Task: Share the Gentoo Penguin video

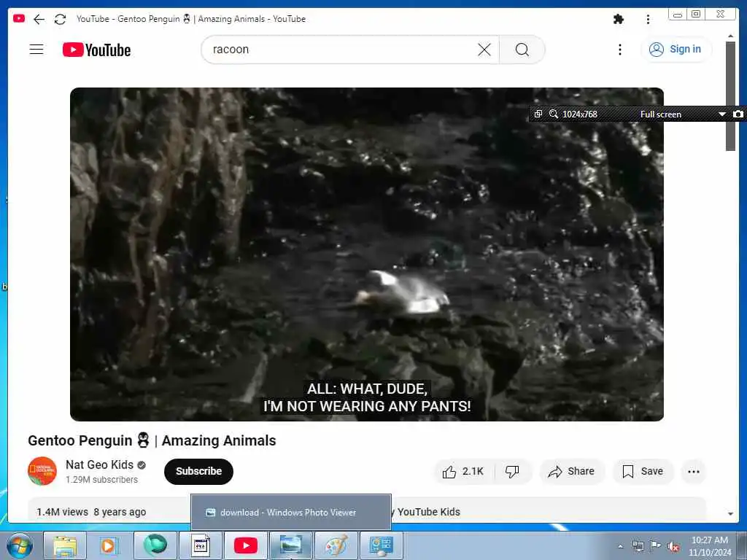Action: pos(571,472)
